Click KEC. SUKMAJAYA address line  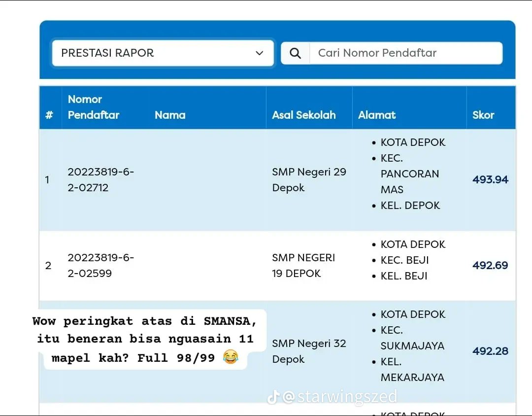pyautogui.click(x=412, y=338)
